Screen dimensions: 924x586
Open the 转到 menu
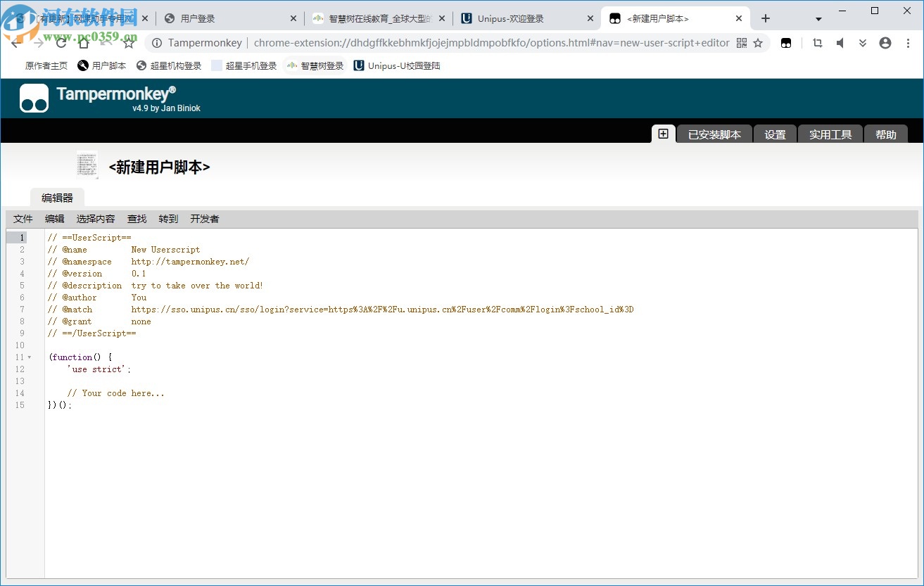click(x=168, y=219)
